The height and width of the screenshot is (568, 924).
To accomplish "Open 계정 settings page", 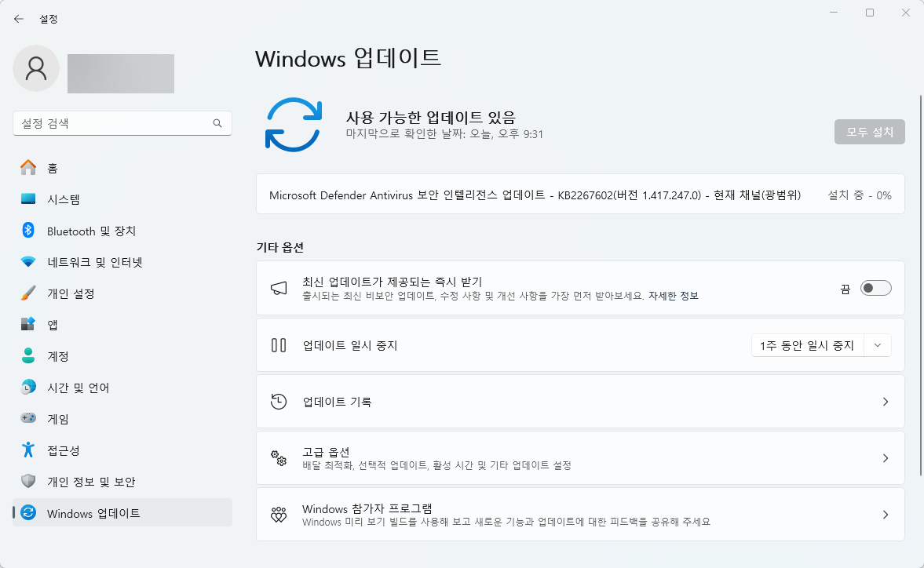I will [x=122, y=356].
